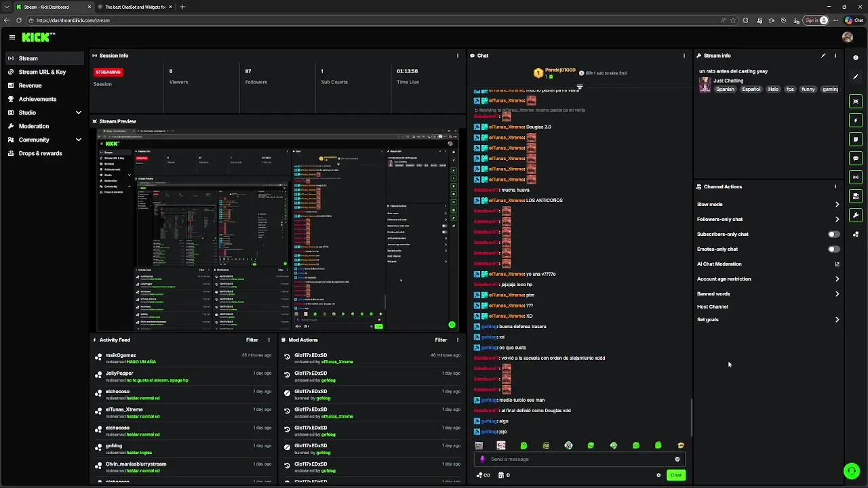
Task: Toggle Emotes-only chat switch
Action: pos(833,249)
